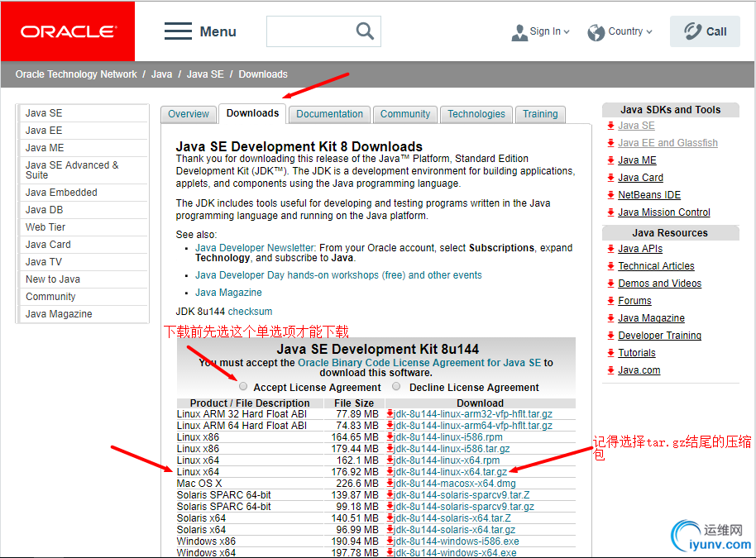
Task: Click download icon for jdk-8u144-solaris-sparcv9.tar.Z
Action: pos(390,495)
